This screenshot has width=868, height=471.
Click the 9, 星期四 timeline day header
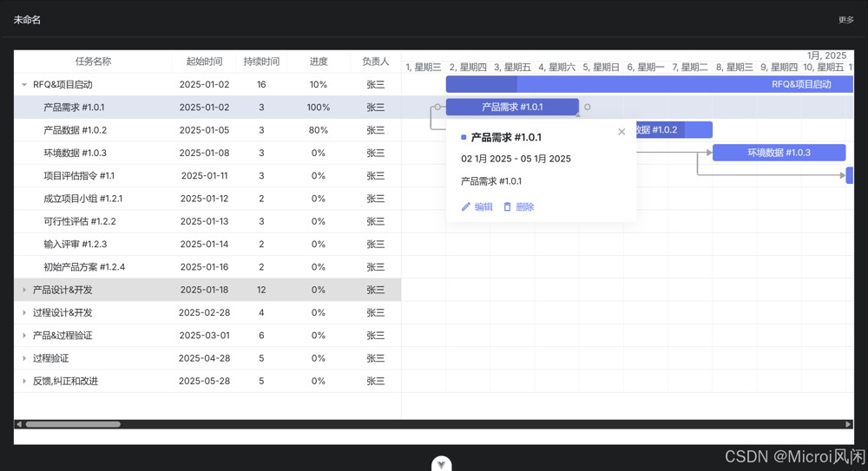[779, 67]
